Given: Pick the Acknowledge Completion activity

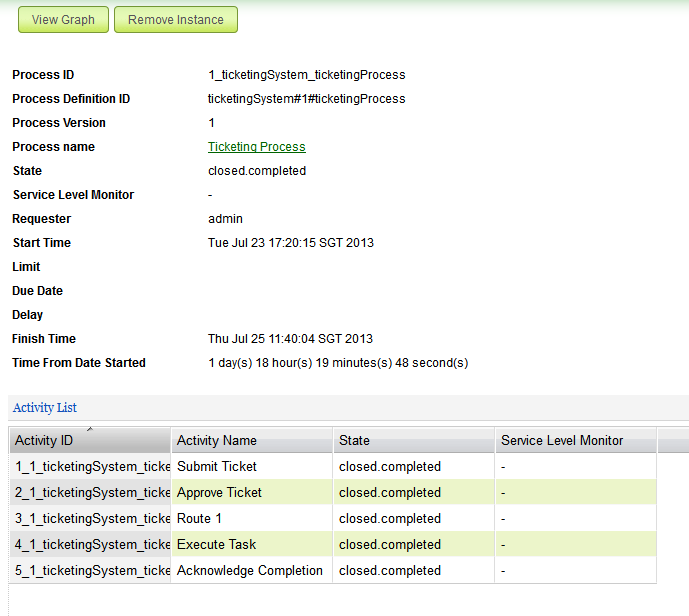Looking at the screenshot, I should coord(250,570).
